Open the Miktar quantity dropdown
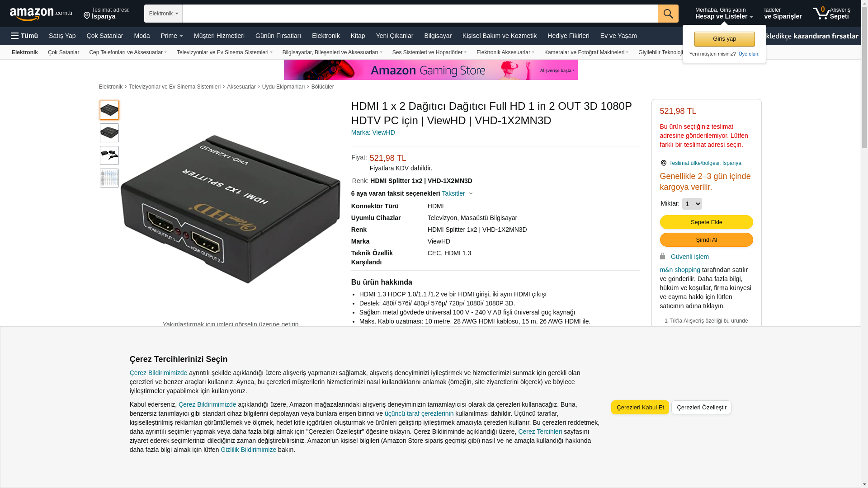This screenshot has width=868, height=488. (x=692, y=204)
